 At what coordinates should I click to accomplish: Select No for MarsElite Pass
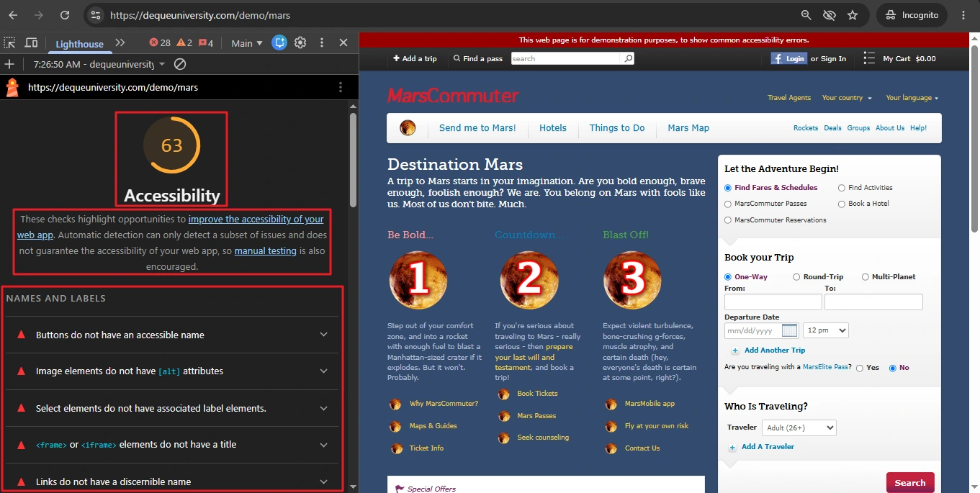pos(893,368)
